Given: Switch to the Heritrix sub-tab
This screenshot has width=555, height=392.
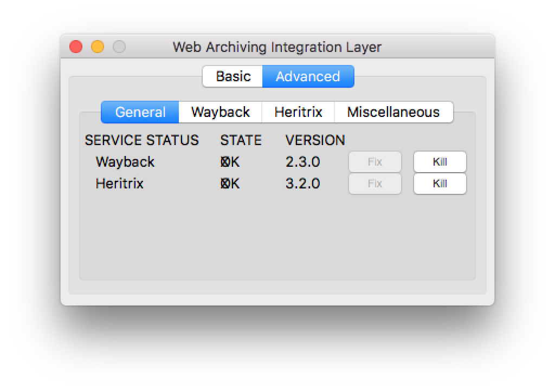Looking at the screenshot, I should (298, 112).
